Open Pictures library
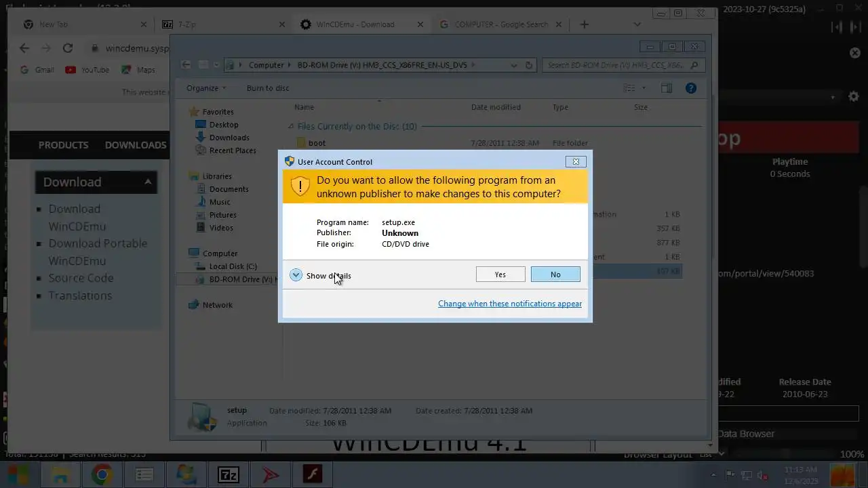Viewport: 868px width, 488px height. point(223,215)
